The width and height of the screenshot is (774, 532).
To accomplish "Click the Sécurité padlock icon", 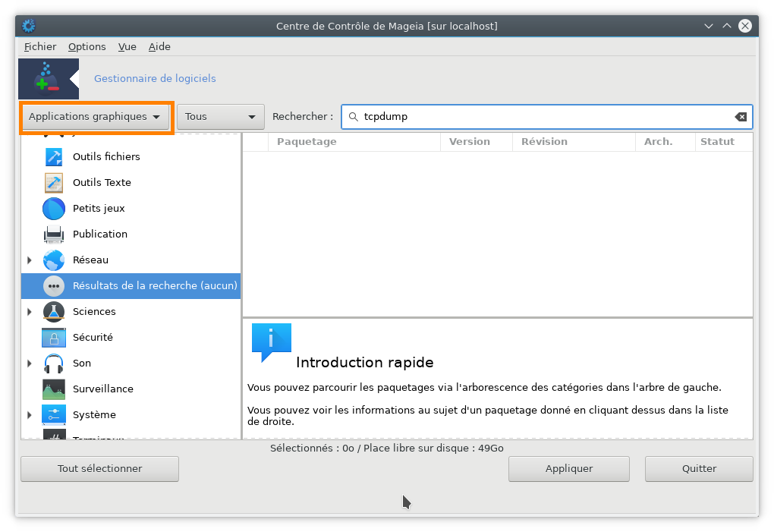I will 53,338.
